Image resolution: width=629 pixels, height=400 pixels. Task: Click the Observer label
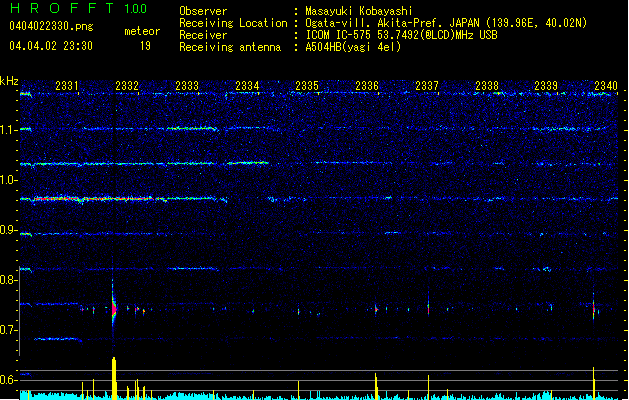pyautogui.click(x=203, y=11)
